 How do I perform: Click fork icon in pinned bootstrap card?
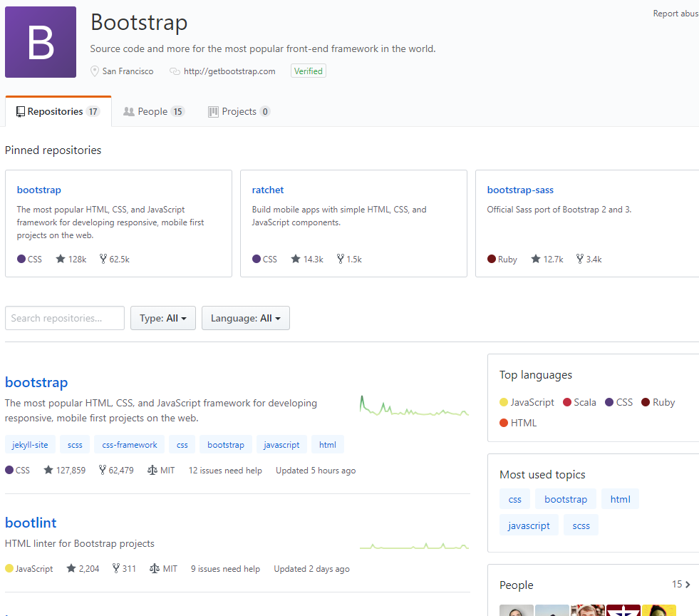point(103,259)
